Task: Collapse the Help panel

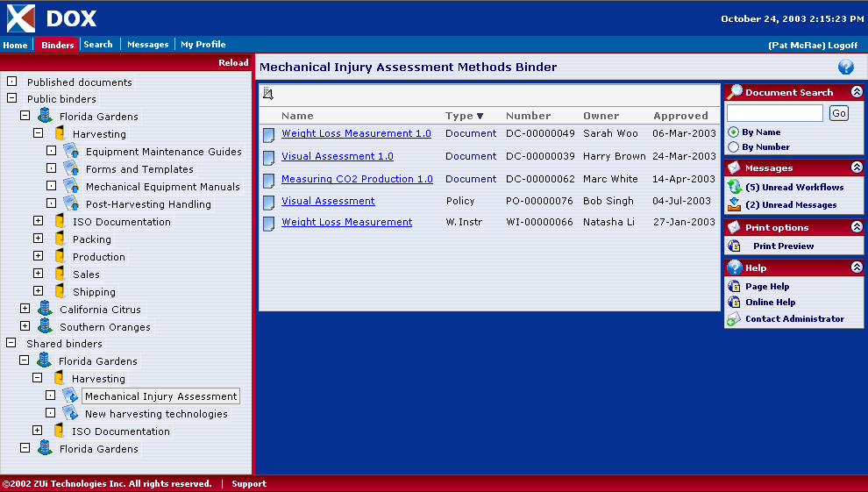Action: coord(857,267)
